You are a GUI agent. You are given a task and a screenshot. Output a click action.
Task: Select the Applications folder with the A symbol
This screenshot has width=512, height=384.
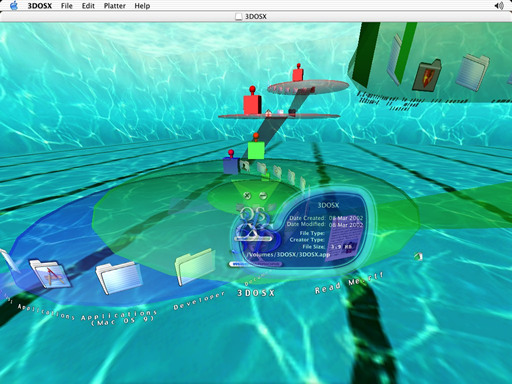point(50,273)
